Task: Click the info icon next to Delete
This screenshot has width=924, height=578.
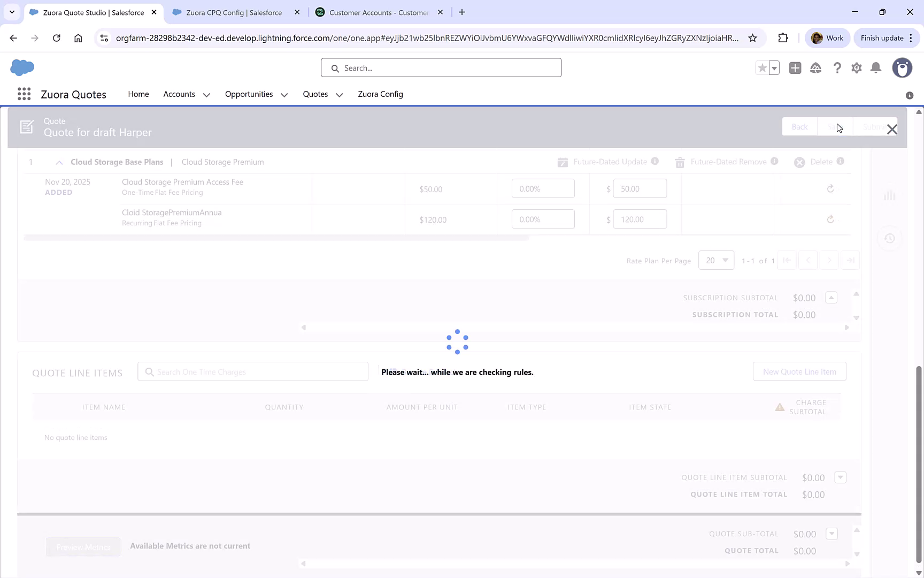Action: click(841, 162)
